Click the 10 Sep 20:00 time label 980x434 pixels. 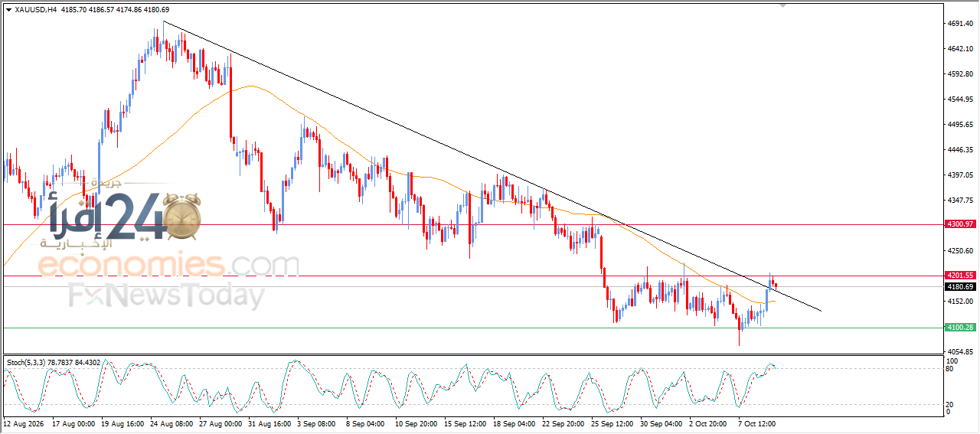(416, 423)
